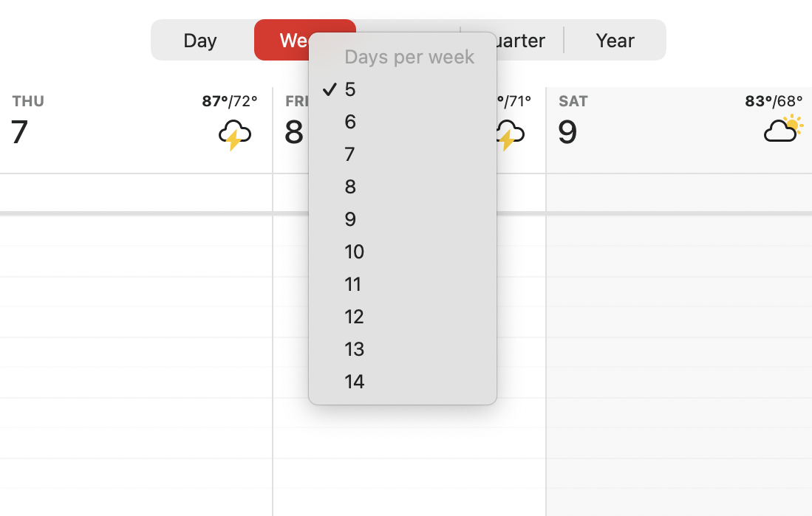812x516 pixels.
Task: Select checked 5 days per week option
Action: pos(403,89)
